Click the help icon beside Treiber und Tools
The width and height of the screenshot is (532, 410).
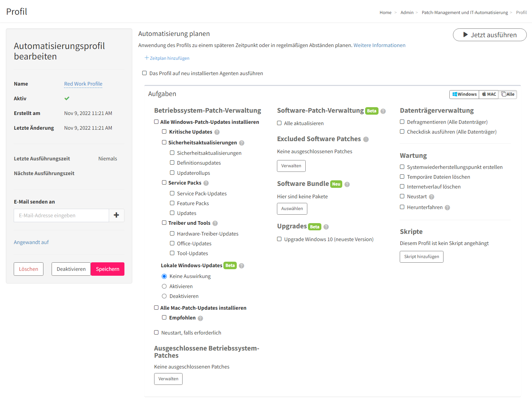(x=215, y=223)
